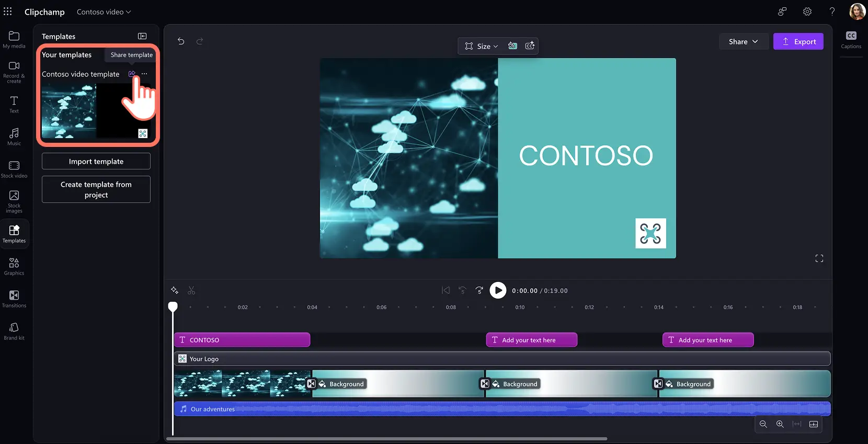Select the Our adventures audio clip
The width and height of the screenshot is (868, 444).
[x=502, y=409]
